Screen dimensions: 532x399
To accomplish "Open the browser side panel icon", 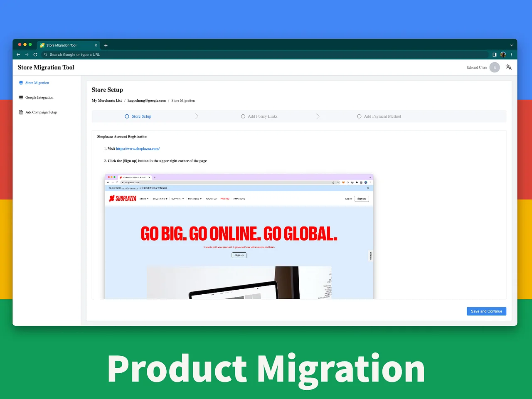I will click(x=494, y=54).
